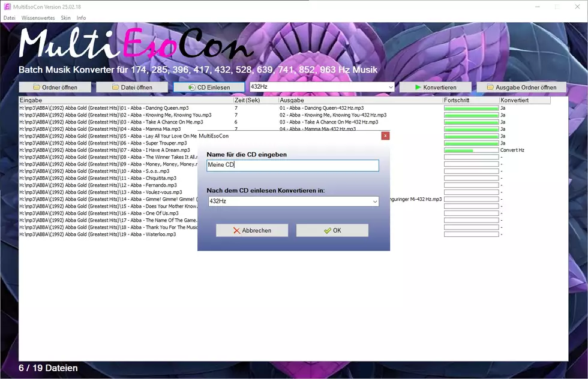Click the folder icon on Ausgabe Ordner öffnen
588x379 pixels.
click(x=490, y=87)
